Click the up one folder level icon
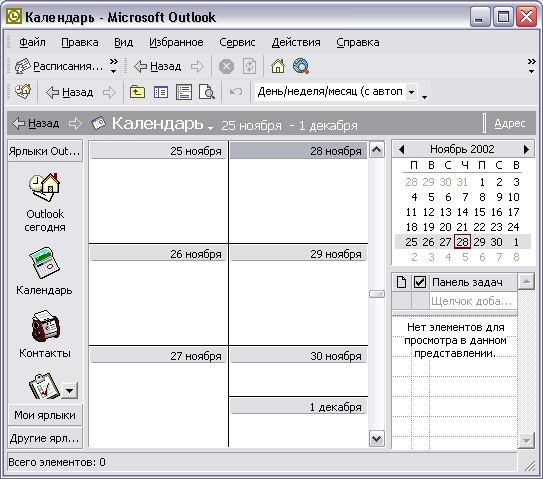Screen dimensions: 543x479 [x=137, y=92]
